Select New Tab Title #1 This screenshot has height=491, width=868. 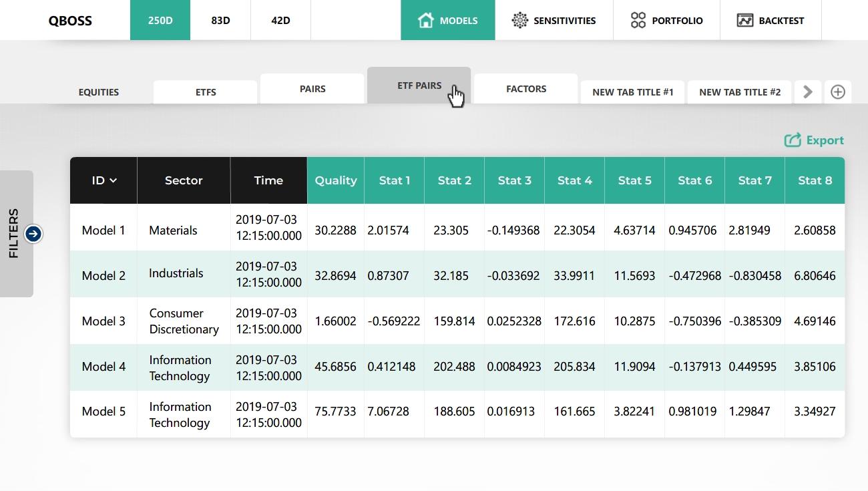[632, 92]
